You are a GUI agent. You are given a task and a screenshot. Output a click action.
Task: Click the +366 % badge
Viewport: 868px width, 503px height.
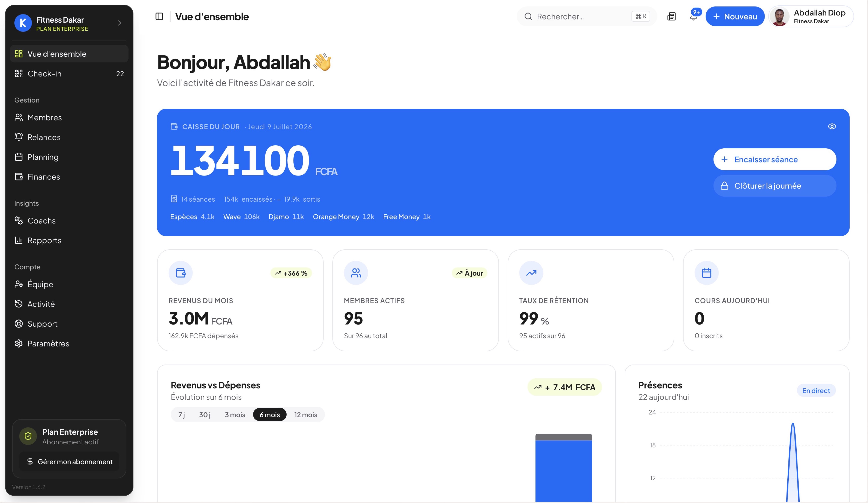(291, 273)
